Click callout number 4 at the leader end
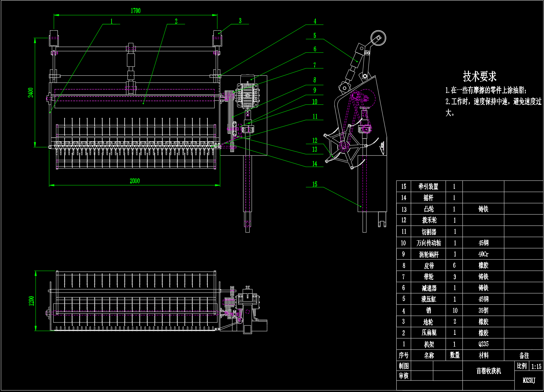 315,21
